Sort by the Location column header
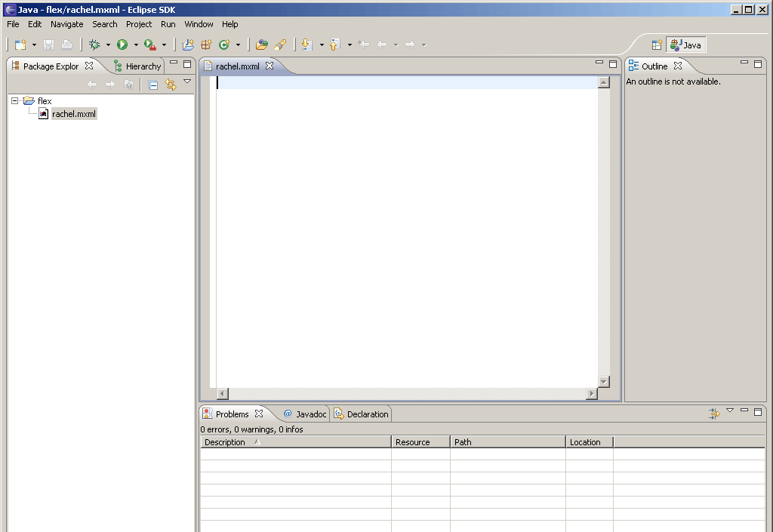This screenshot has height=532, width=773. pos(590,442)
